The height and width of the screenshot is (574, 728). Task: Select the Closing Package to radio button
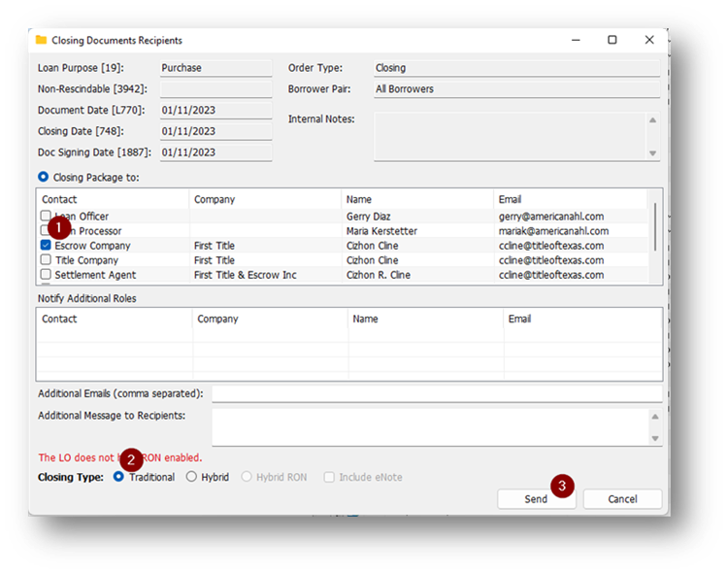(x=43, y=177)
